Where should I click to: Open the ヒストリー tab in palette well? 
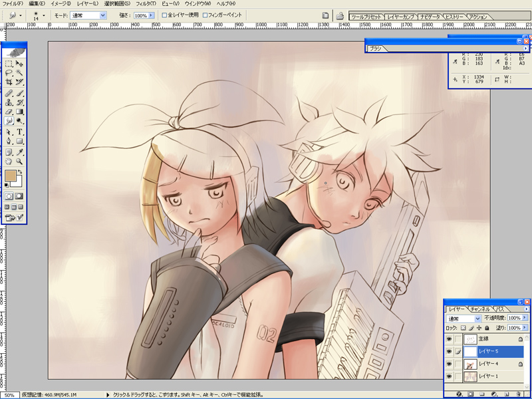454,17
